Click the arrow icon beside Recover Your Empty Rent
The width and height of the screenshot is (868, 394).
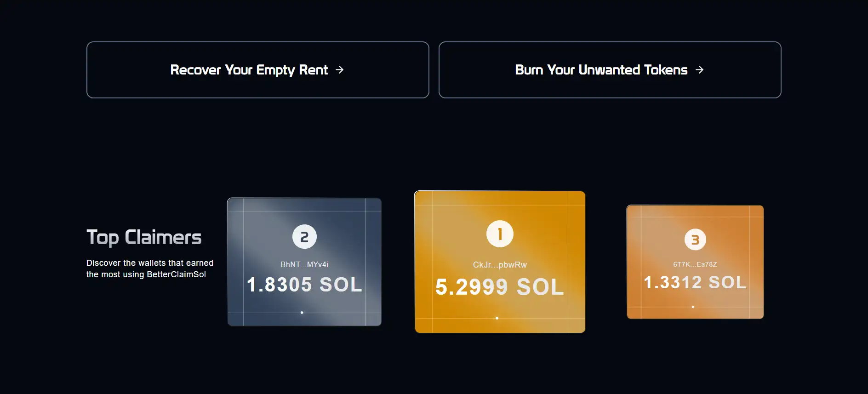340,70
